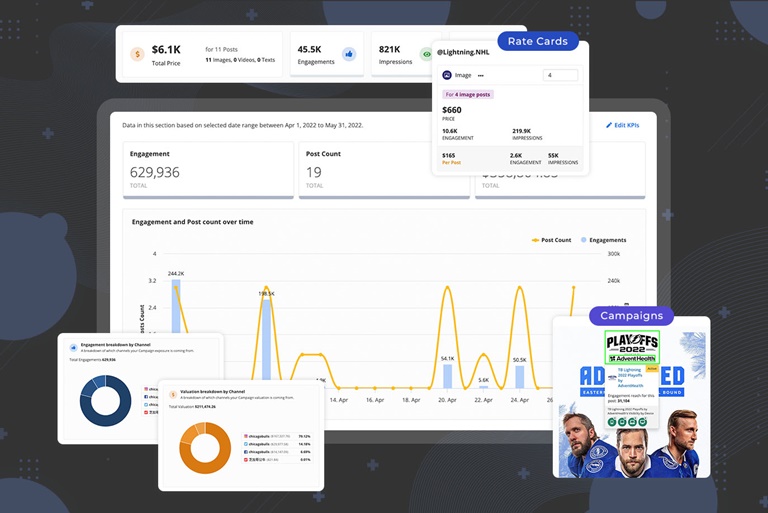The image size is (768, 513).
Task: Click Twitter icon in Engagement breakdown legend
Action: point(146,405)
